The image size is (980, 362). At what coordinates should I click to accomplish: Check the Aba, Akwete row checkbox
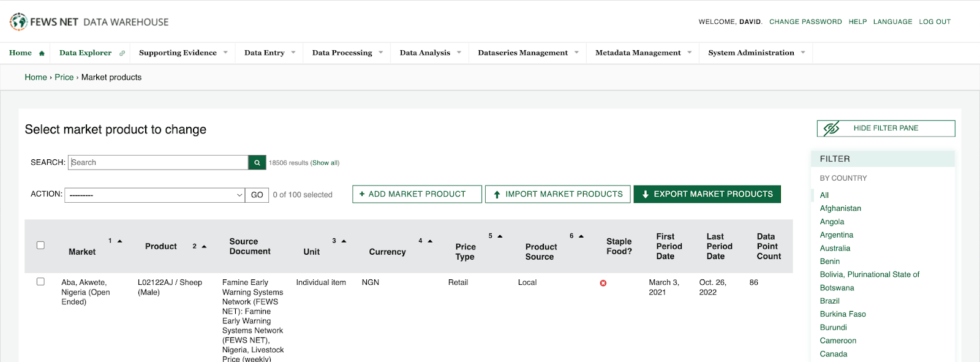[x=40, y=282]
